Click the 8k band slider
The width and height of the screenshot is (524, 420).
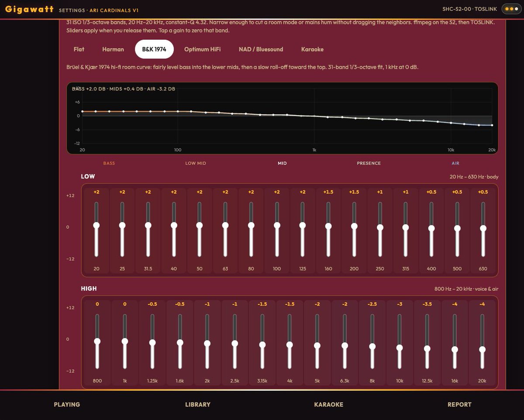coord(372,342)
